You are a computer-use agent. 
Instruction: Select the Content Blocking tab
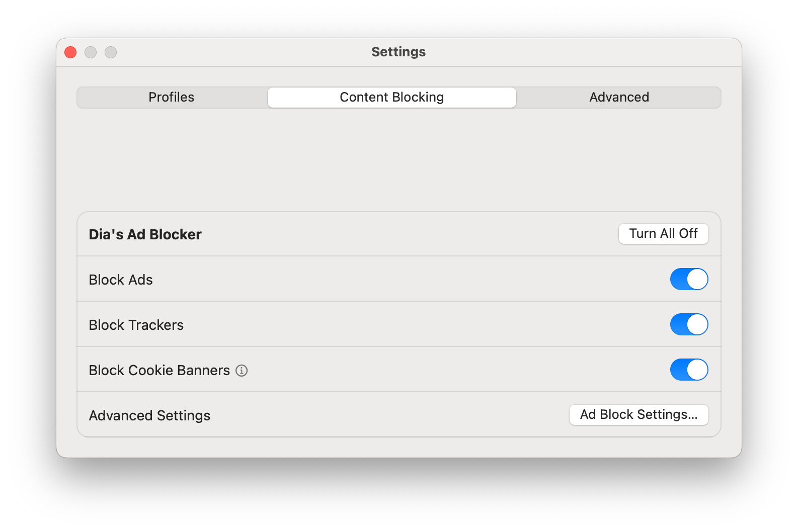coord(391,97)
